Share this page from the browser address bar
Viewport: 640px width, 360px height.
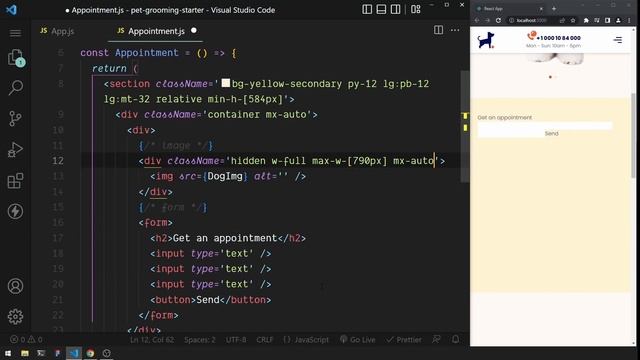(x=562, y=20)
